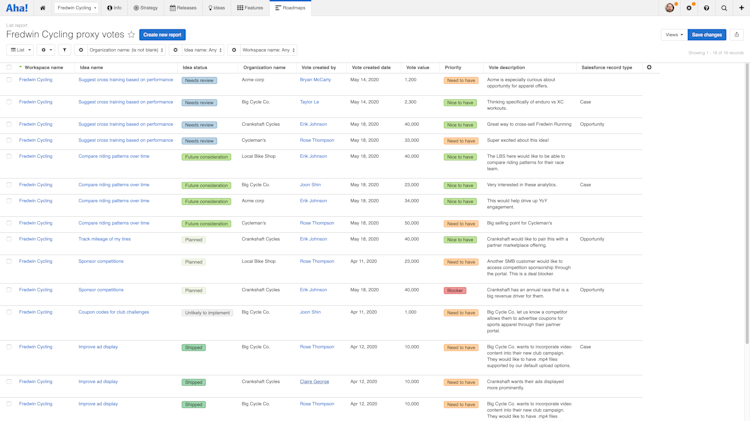
Task: Click Vote description column header
Action: coord(507,67)
